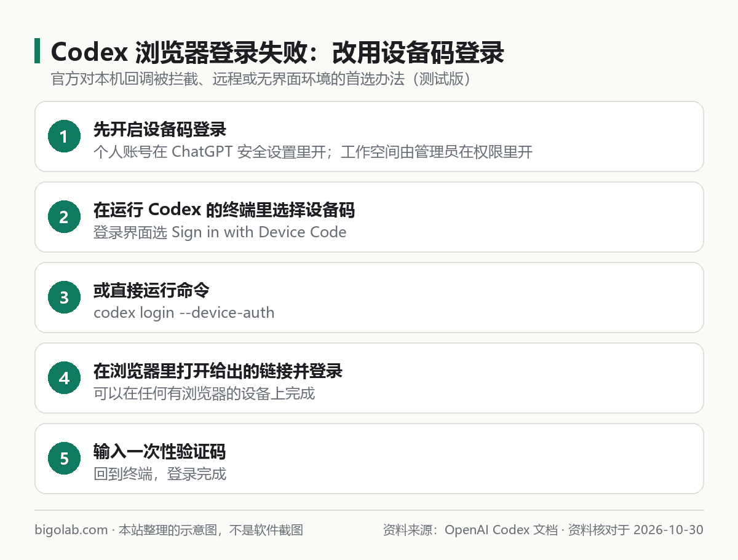The image size is (738, 560).
Task: Click the command "codex login --device-auth"
Action: tap(184, 313)
